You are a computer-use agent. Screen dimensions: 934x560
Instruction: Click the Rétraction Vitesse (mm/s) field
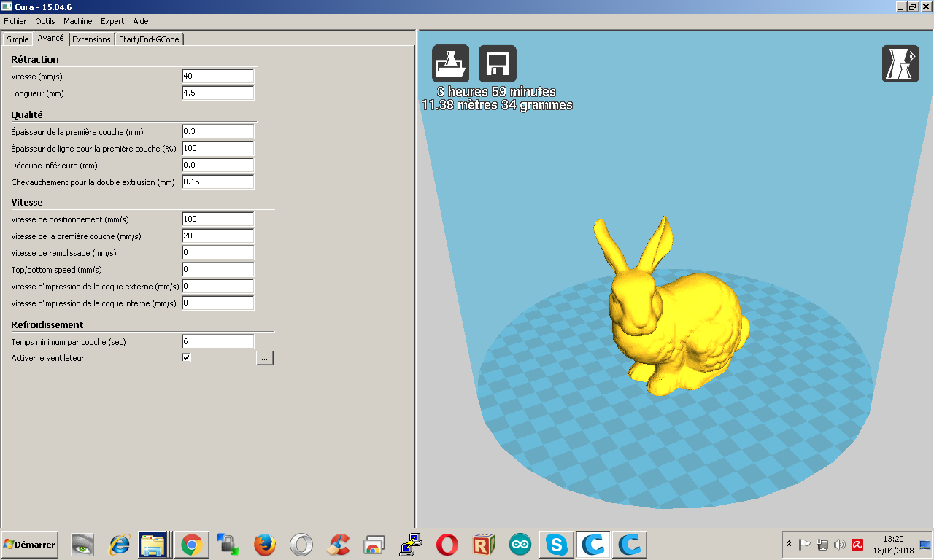pyautogui.click(x=218, y=76)
